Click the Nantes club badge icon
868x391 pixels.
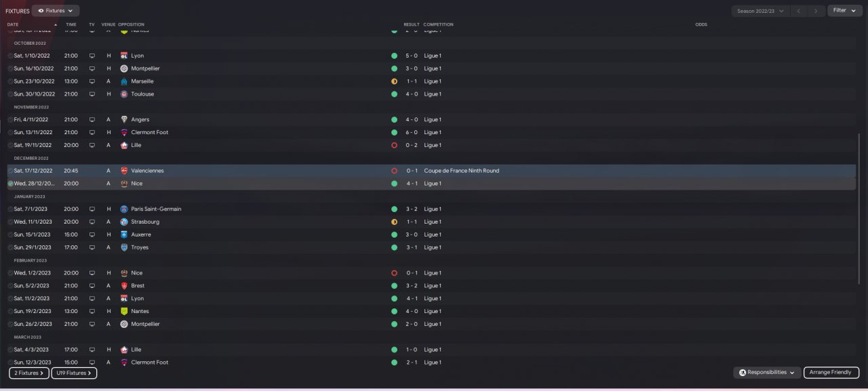124,311
